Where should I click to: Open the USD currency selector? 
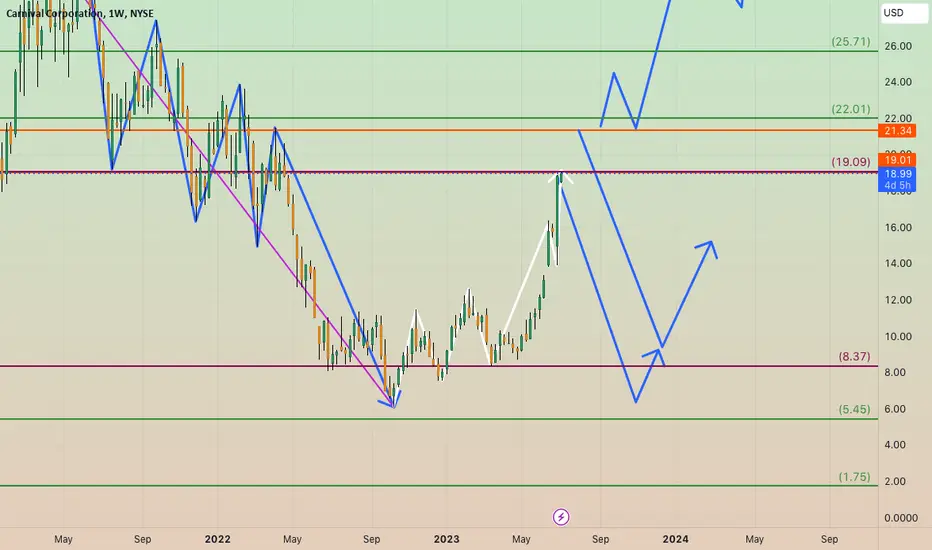pos(903,13)
